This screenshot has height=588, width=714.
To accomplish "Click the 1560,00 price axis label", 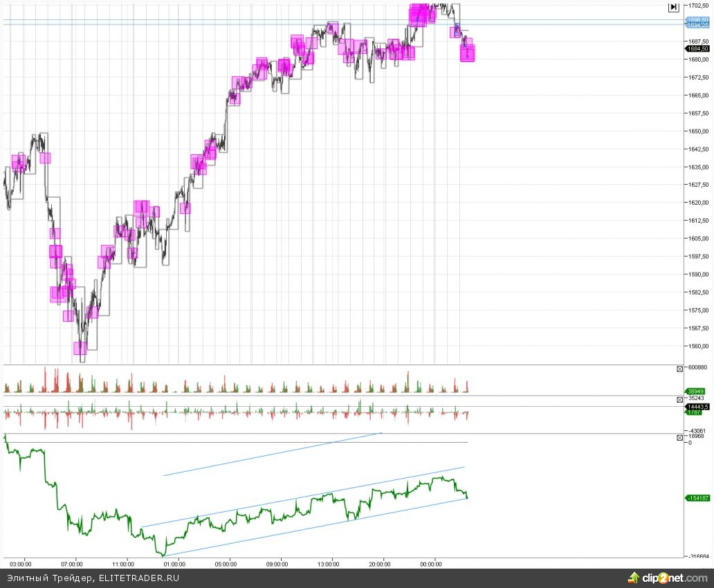I will click(697, 347).
